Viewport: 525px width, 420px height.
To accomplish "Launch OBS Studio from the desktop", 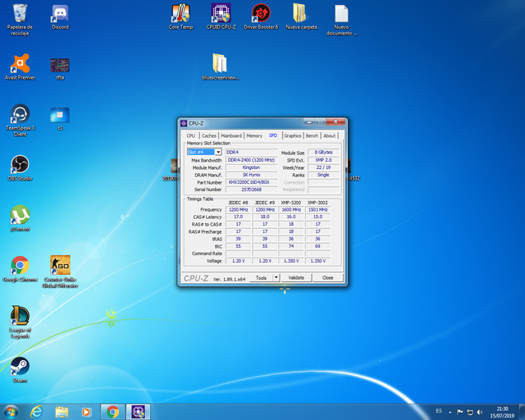I will 20,168.
